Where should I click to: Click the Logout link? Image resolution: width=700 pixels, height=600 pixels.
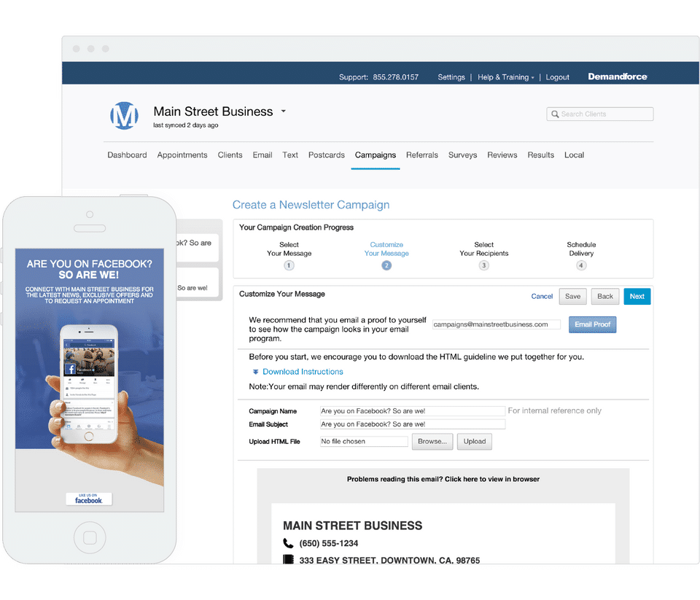coord(558,77)
